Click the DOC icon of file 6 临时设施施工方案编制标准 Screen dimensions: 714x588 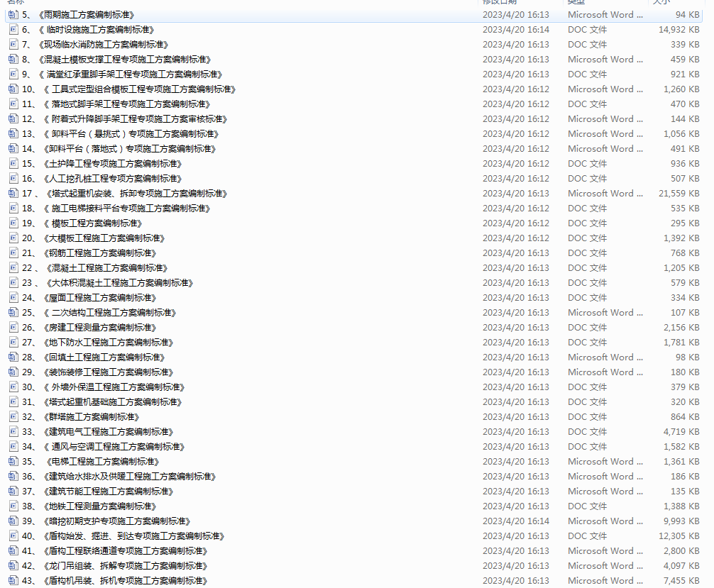[13, 30]
